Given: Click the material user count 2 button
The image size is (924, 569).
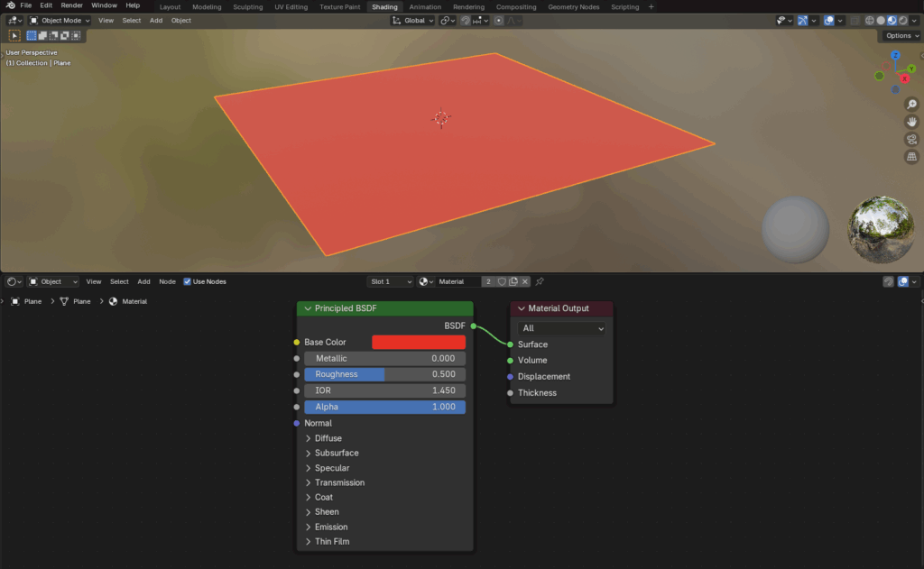Looking at the screenshot, I should coord(488,281).
